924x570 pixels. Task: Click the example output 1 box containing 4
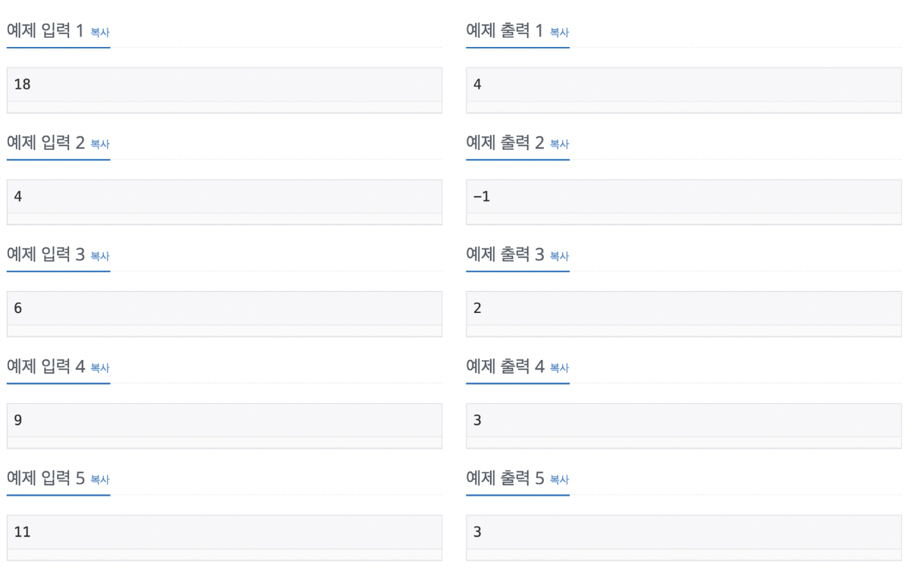tap(684, 90)
